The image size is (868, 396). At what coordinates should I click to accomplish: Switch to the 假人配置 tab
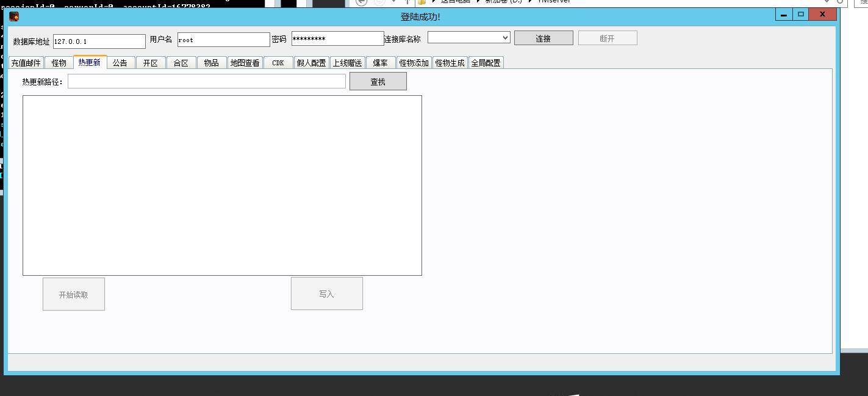click(x=311, y=63)
